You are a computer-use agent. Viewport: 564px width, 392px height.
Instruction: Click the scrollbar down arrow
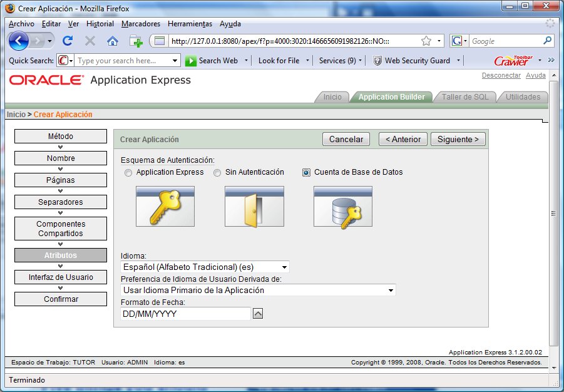click(x=553, y=368)
